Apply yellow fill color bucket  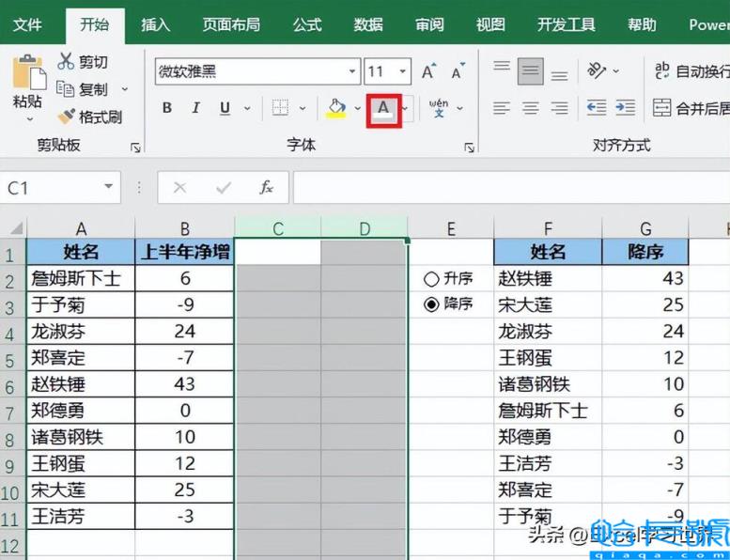pyautogui.click(x=337, y=108)
